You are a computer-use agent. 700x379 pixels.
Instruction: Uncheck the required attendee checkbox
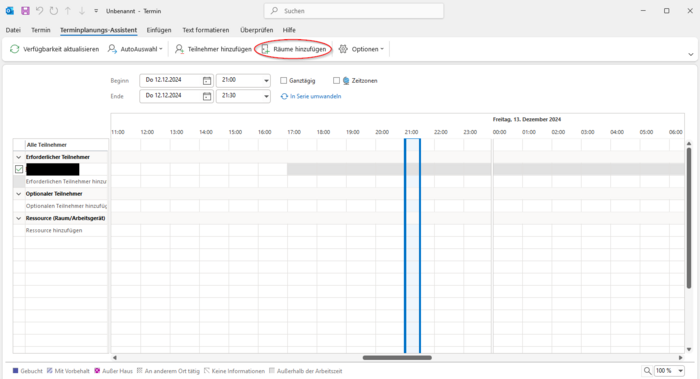19,169
